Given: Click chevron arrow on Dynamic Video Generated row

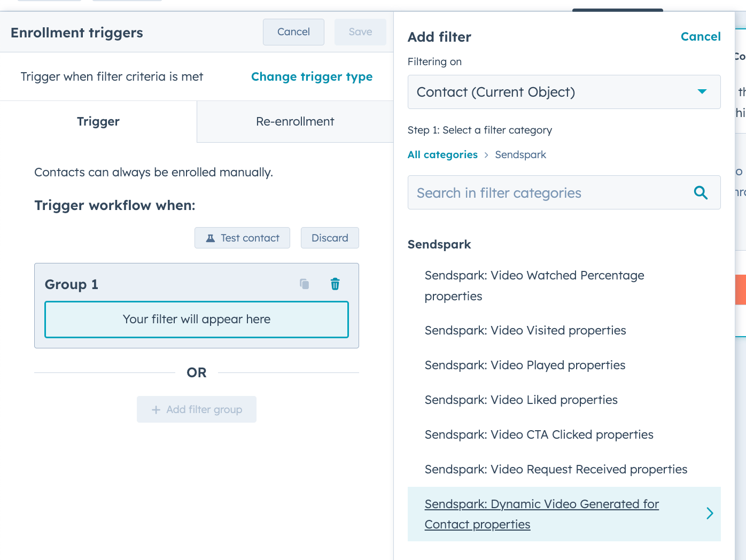Looking at the screenshot, I should pos(710,514).
